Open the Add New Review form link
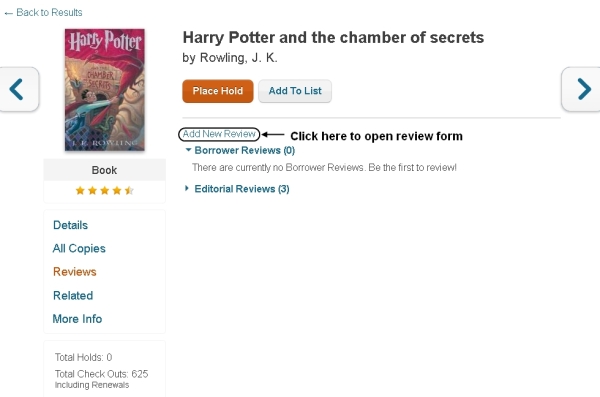This screenshot has width=600, height=397. [x=219, y=134]
